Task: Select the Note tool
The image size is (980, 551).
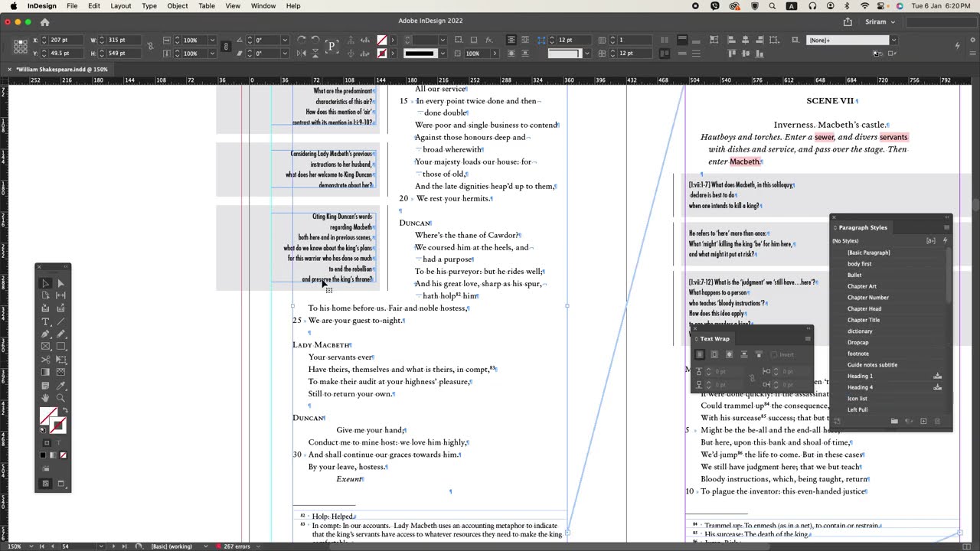Action: pos(45,386)
